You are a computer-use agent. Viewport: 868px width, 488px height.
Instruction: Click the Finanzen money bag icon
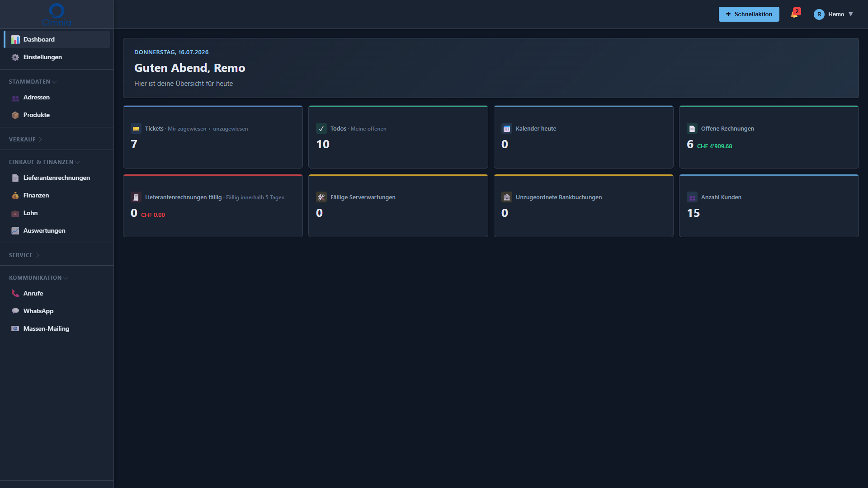15,196
